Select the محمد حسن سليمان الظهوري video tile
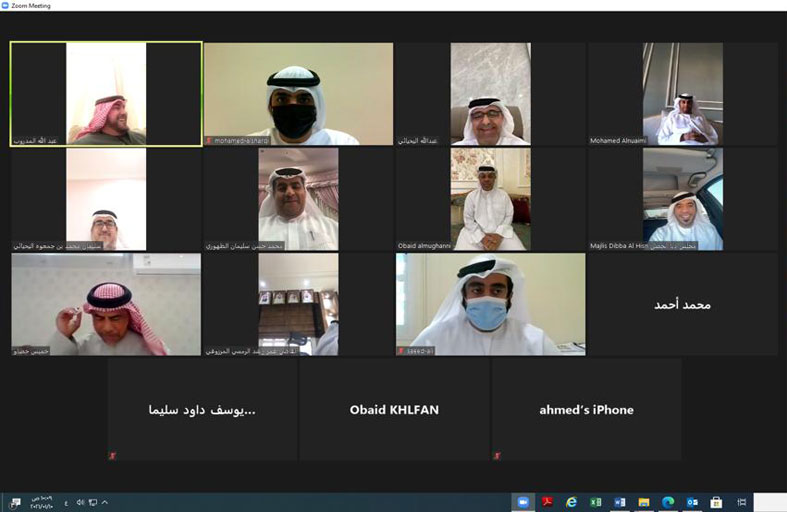Image resolution: width=787 pixels, height=512 pixels. pos(298,199)
